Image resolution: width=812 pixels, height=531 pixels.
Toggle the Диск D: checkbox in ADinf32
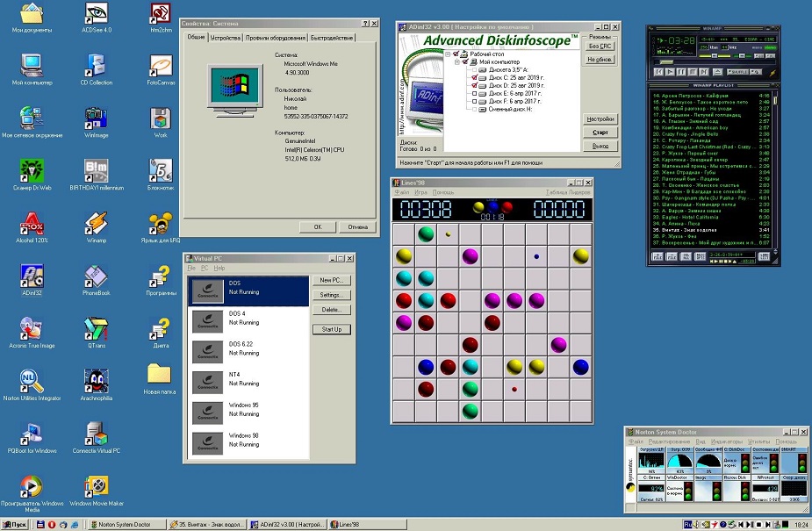pos(474,86)
